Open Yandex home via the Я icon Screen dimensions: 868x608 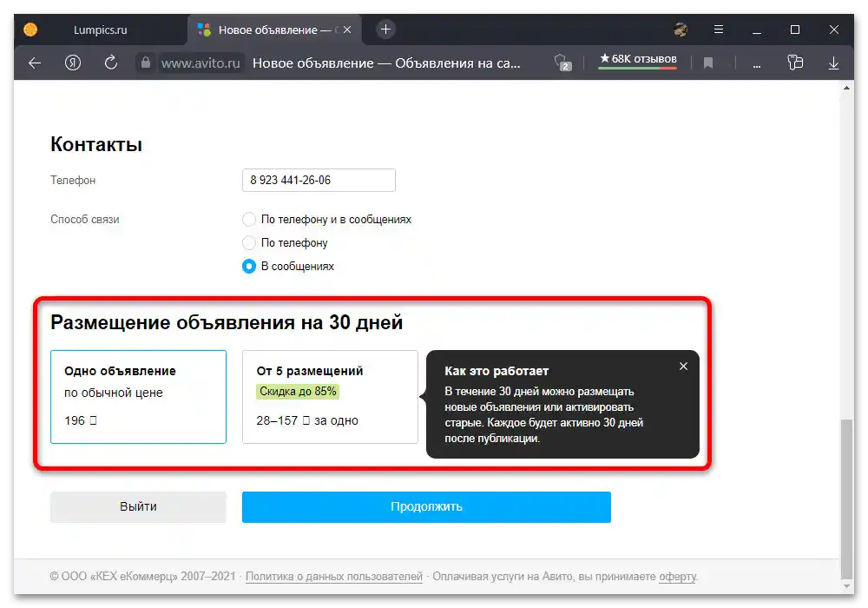[x=73, y=63]
